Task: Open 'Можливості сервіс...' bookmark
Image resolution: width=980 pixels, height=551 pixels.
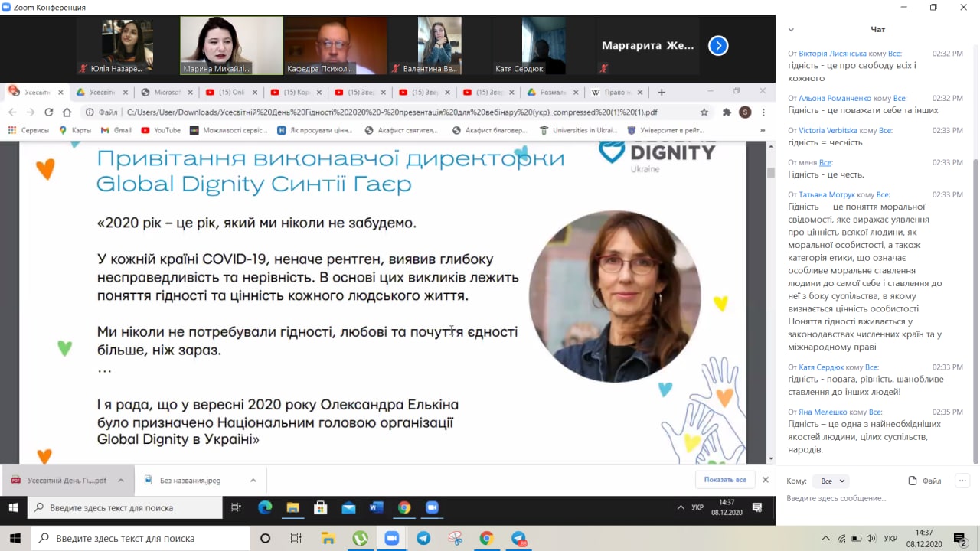Action: (x=229, y=130)
